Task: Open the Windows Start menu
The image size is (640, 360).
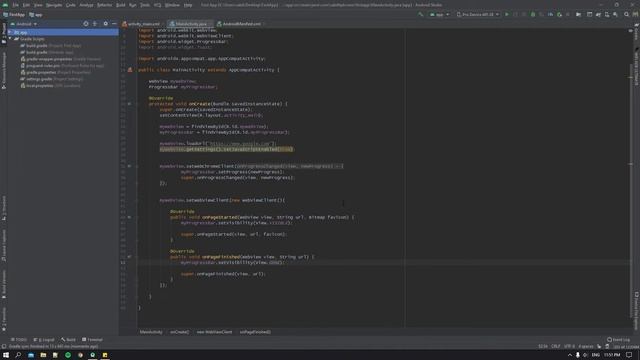Action: (x=6, y=355)
